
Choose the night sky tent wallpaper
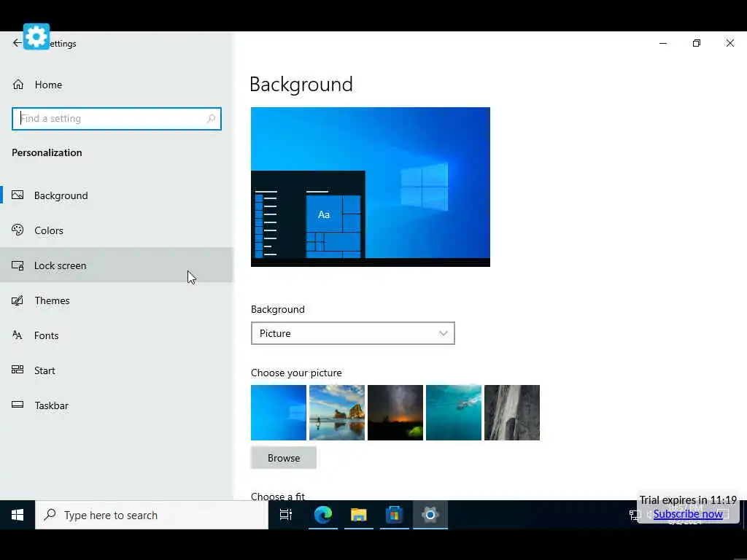point(395,413)
